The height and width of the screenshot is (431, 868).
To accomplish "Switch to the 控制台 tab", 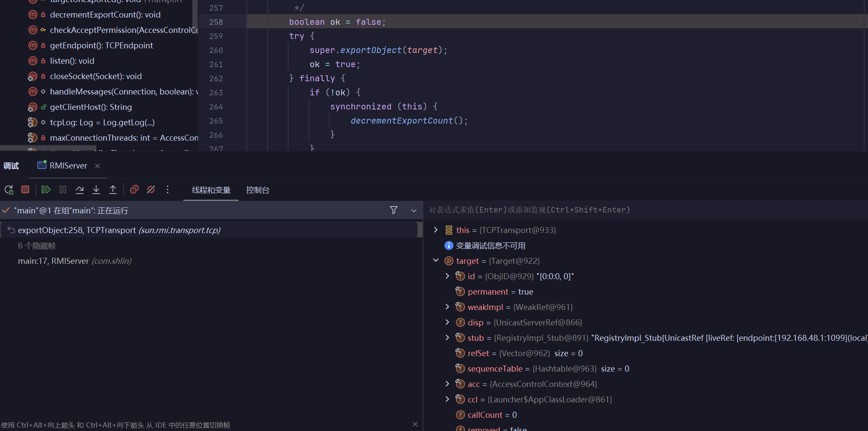I will 258,190.
